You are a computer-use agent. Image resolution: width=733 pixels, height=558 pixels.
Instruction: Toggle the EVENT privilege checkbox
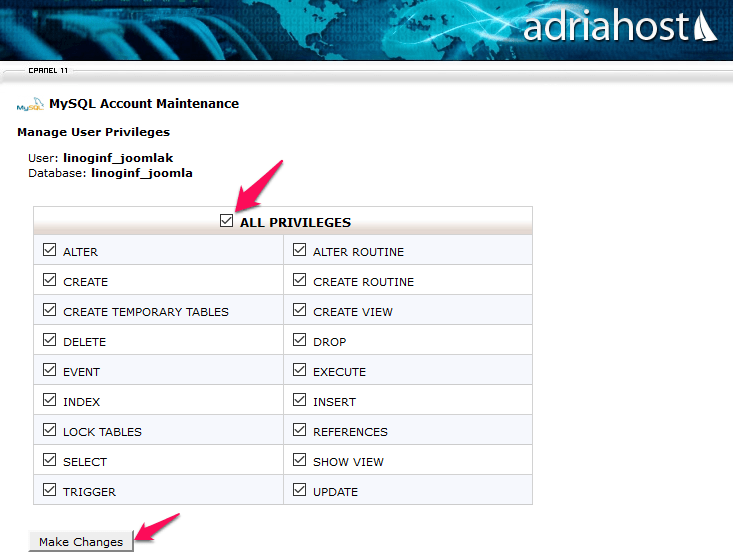click(x=50, y=370)
